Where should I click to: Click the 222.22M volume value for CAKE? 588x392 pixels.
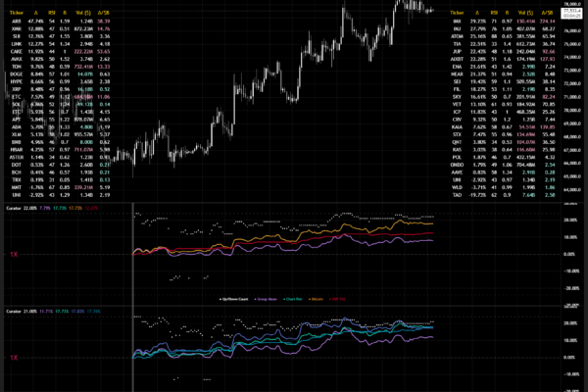[x=83, y=51]
